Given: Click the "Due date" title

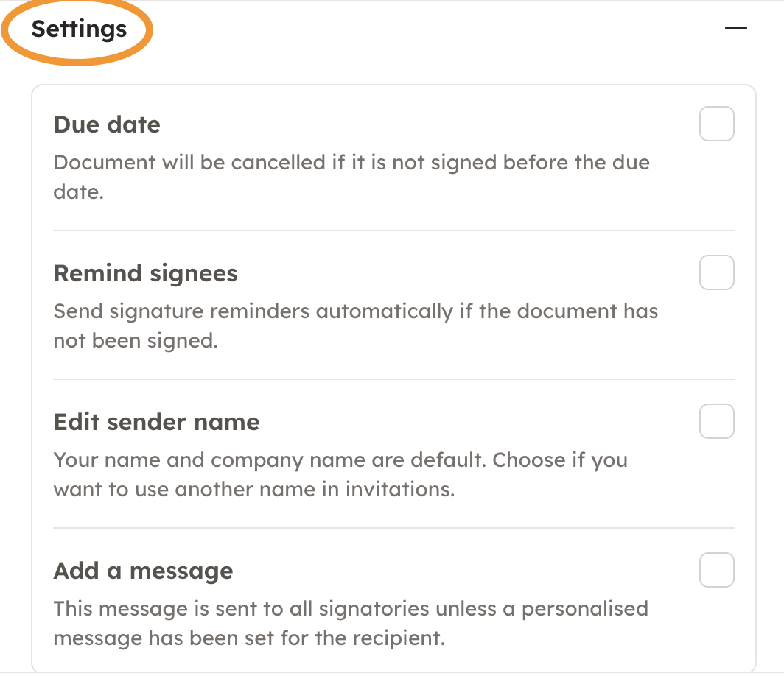Looking at the screenshot, I should [x=107, y=124].
